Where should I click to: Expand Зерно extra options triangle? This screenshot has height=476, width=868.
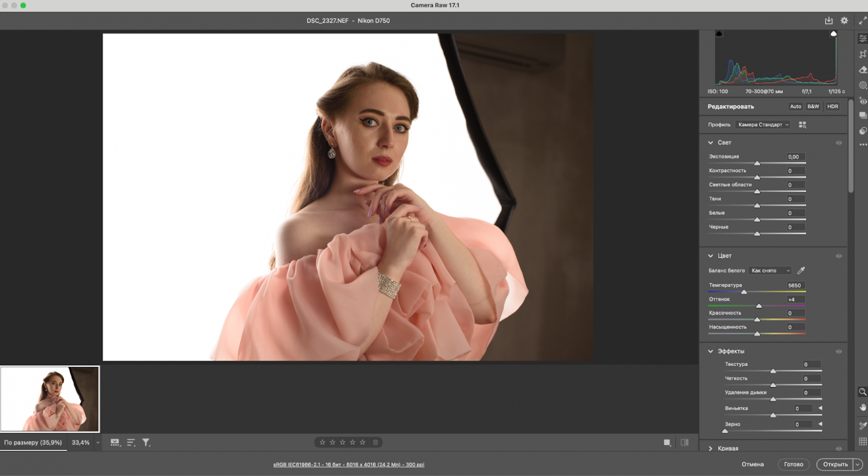point(820,424)
